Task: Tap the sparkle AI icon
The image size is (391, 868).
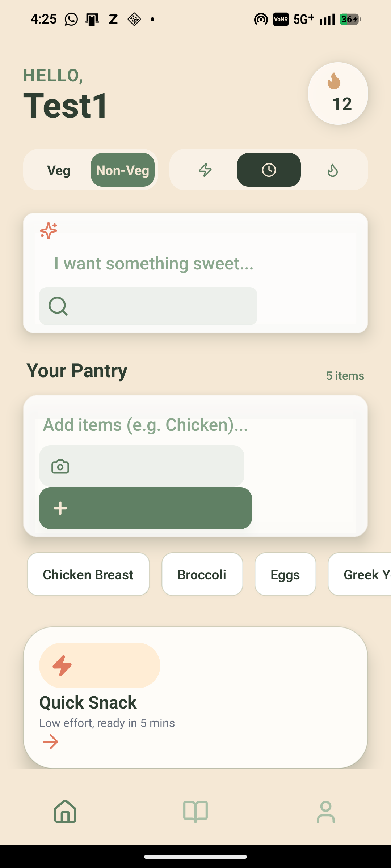Action: click(x=49, y=230)
